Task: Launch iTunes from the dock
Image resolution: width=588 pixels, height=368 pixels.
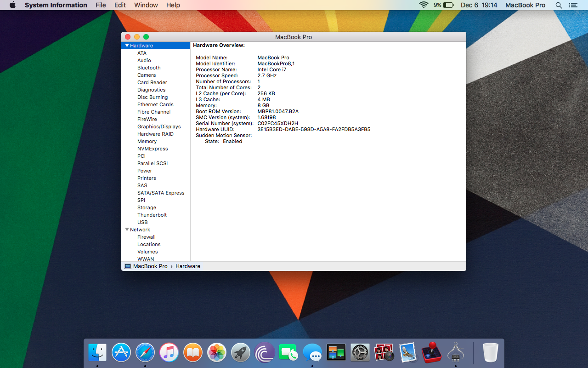Action: pyautogui.click(x=169, y=353)
